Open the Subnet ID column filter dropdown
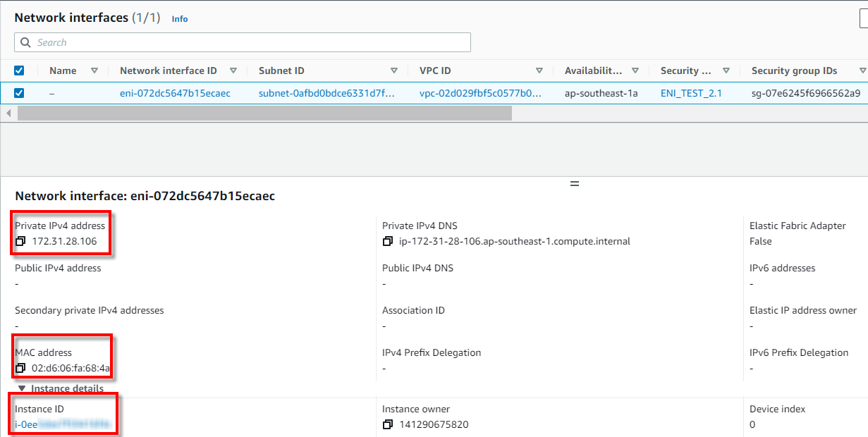868x437 pixels. click(x=395, y=70)
